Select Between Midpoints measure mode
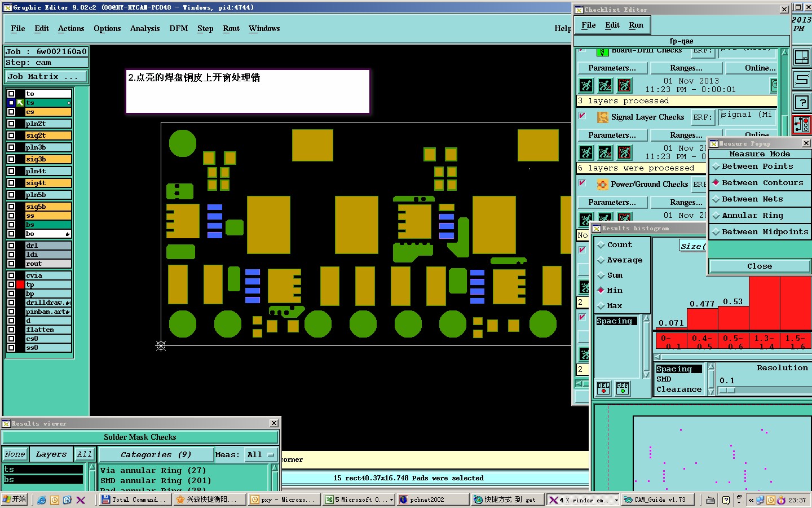Viewport: 812px width, 508px height. point(759,232)
